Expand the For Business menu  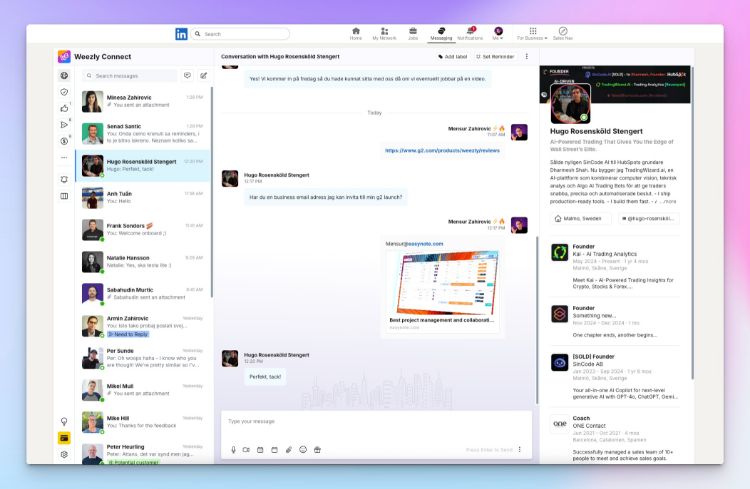click(x=532, y=33)
